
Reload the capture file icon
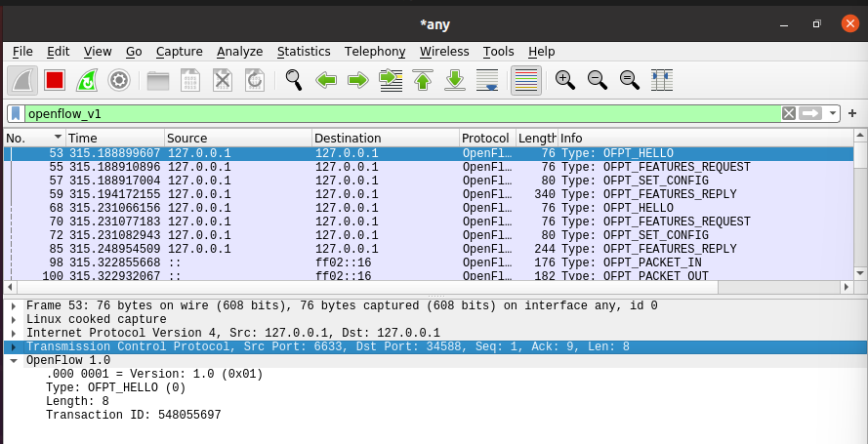255,81
